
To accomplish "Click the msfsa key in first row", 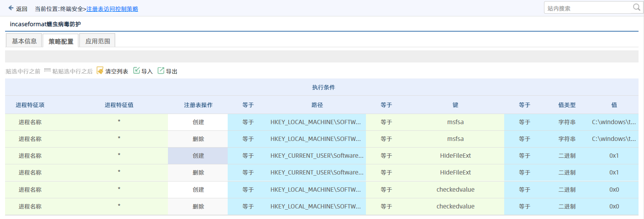I will (455, 122).
